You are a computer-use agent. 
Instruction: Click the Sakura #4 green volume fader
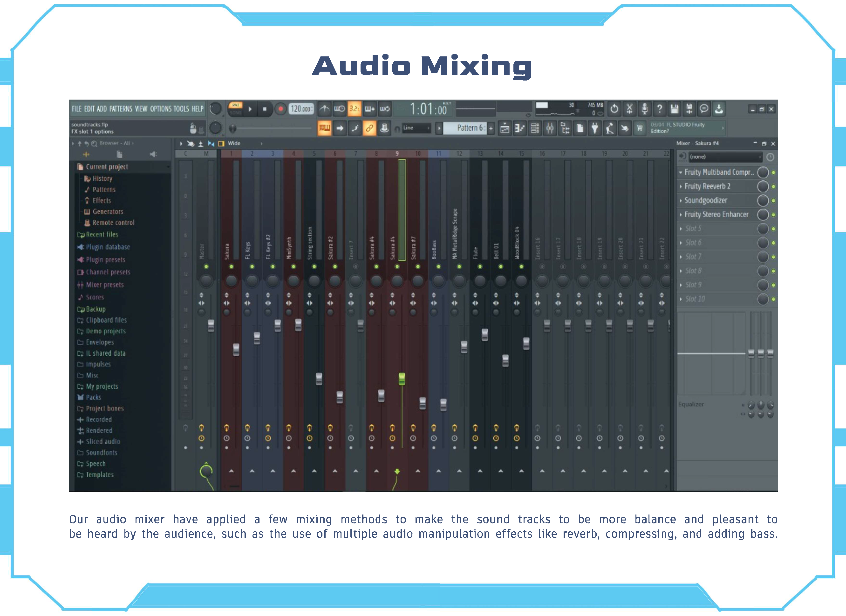pos(402,379)
